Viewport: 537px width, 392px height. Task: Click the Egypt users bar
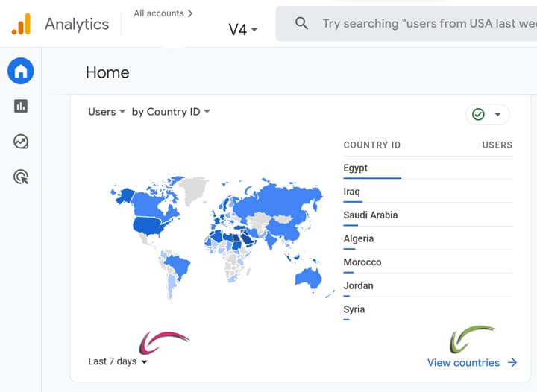372,178
